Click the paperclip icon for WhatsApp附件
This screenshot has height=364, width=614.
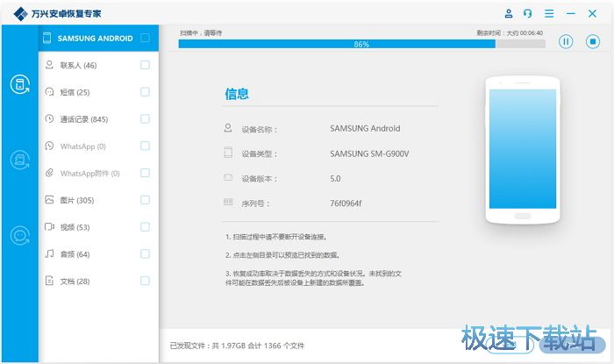click(49, 173)
